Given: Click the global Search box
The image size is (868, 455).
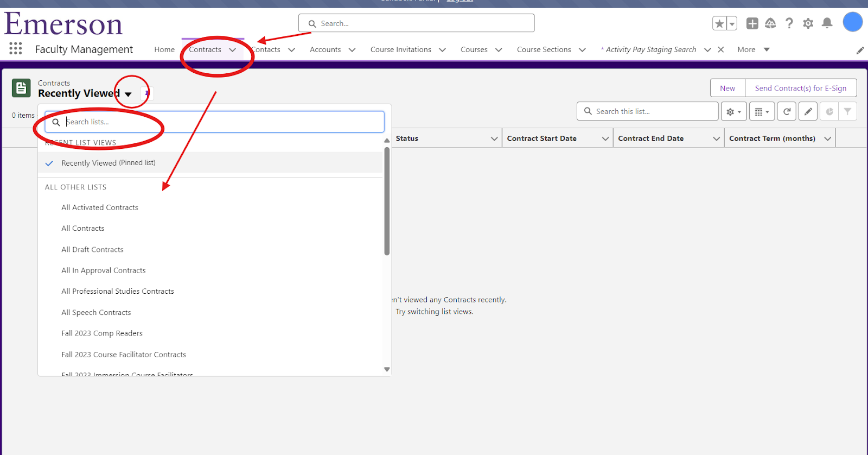Looking at the screenshot, I should click(416, 23).
